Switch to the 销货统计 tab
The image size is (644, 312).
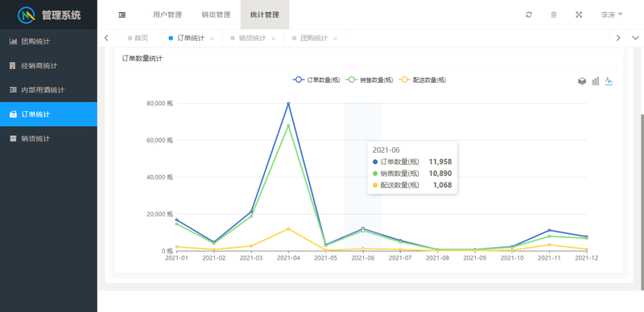pos(252,38)
